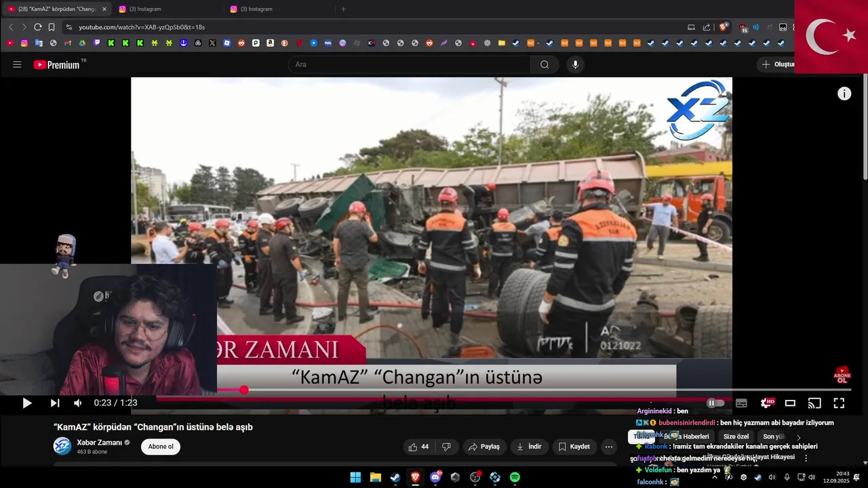The height and width of the screenshot is (488, 868).
Task: Toggle subtitles/captions in the player
Action: [741, 403]
